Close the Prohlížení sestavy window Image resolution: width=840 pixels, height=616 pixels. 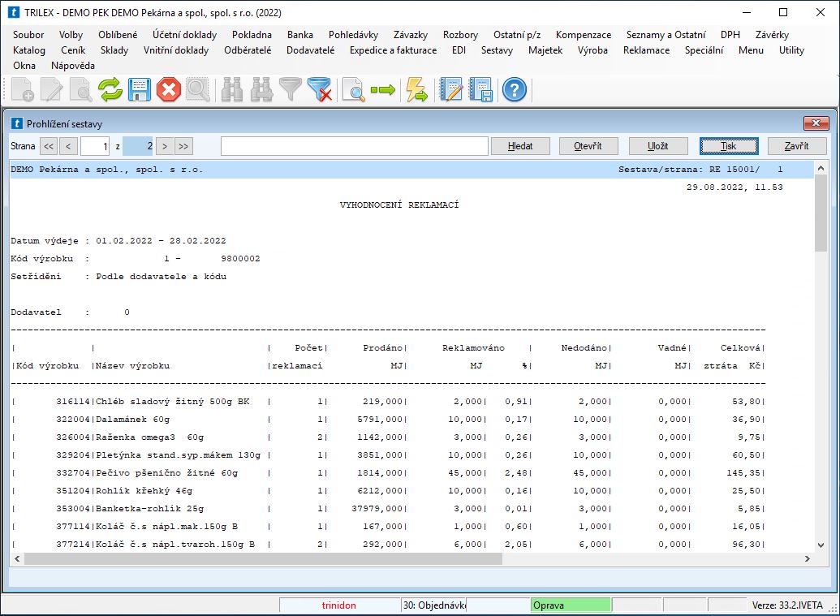[816, 123]
